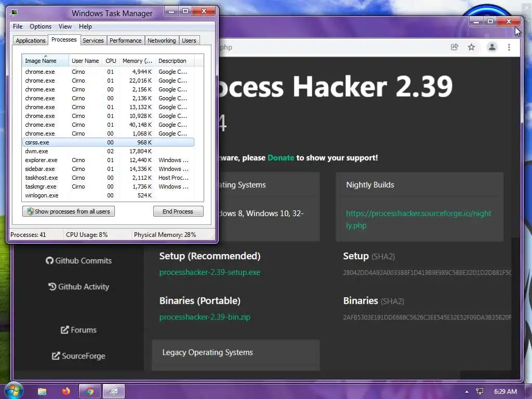The height and width of the screenshot is (399, 532).
Task: Show hidden tray icons arrow
Action: pos(467,392)
